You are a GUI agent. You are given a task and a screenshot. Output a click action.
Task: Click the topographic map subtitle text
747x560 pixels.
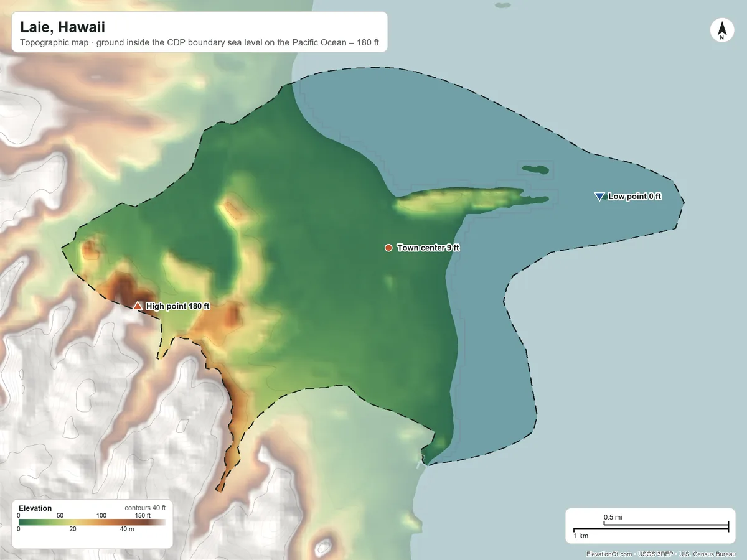(199, 44)
